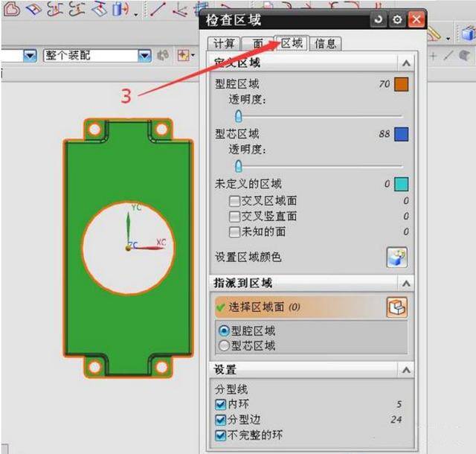476x454 pixels.
Task: Enable the 交叉区域面 checkbox
Action: 235,200
